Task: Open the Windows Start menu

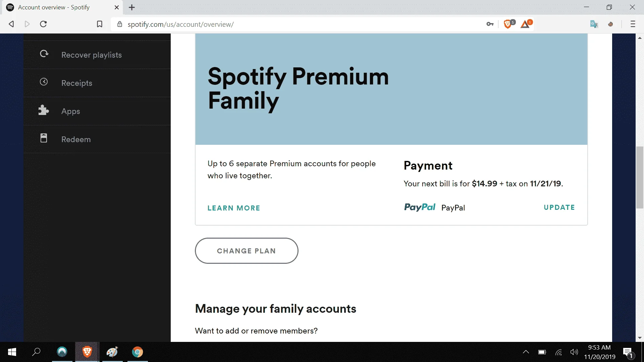Action: tap(12, 352)
